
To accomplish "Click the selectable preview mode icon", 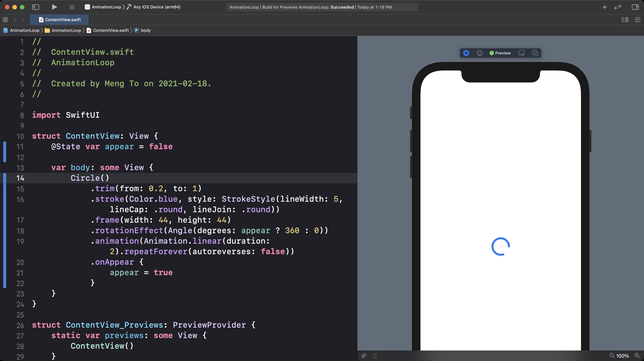I will click(480, 53).
